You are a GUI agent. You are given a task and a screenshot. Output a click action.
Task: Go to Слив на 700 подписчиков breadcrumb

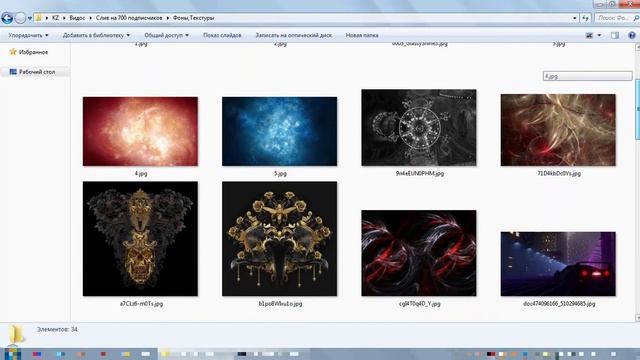(x=129, y=18)
